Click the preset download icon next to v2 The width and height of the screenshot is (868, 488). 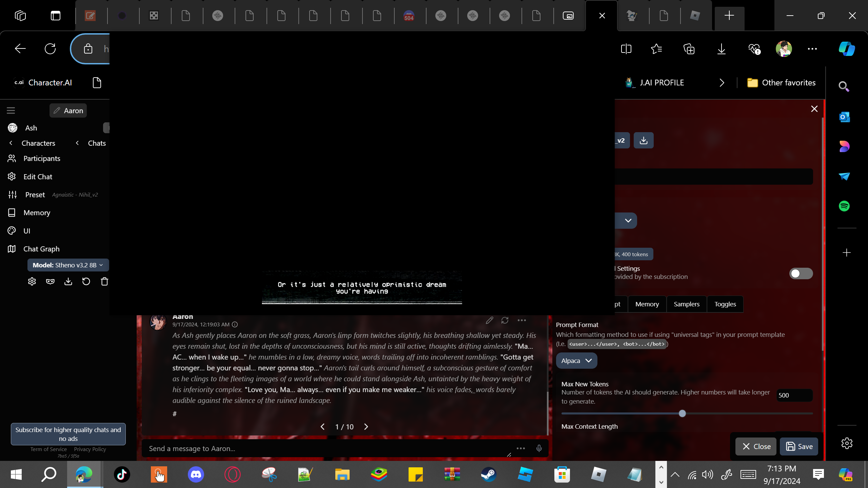[643, 140]
